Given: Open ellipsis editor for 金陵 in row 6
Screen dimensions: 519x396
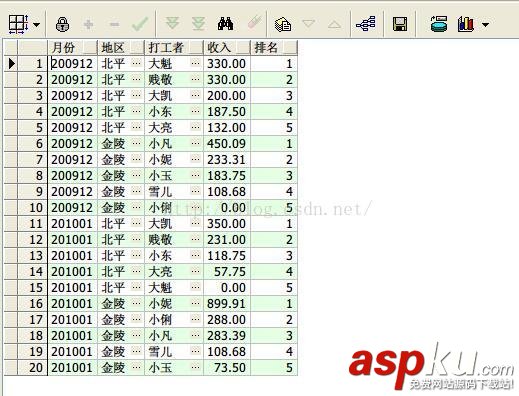Looking at the screenshot, I should [x=136, y=142].
